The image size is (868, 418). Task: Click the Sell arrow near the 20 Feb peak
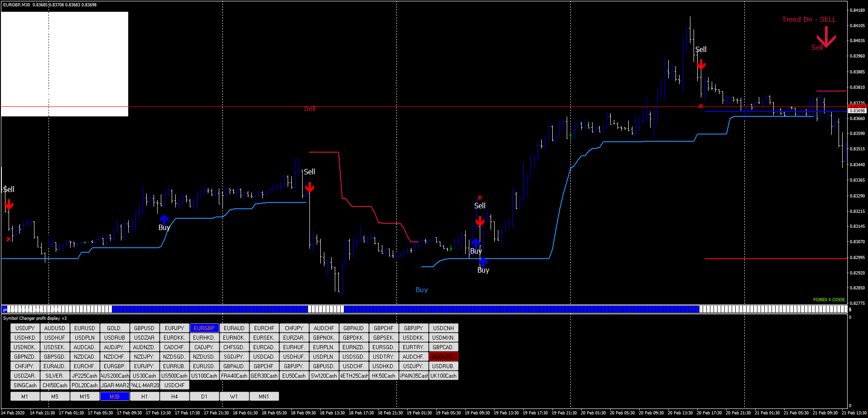click(x=701, y=64)
